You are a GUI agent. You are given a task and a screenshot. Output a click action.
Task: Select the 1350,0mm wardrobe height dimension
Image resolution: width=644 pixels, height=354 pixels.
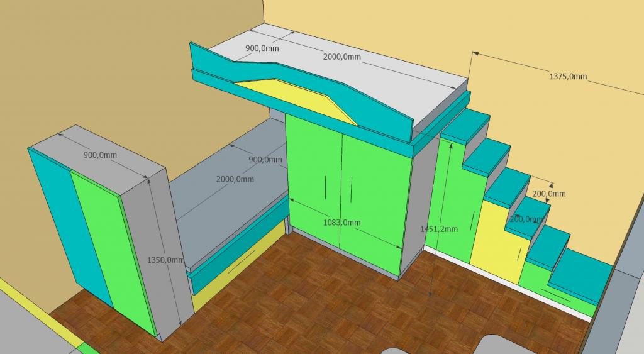pos(165,260)
